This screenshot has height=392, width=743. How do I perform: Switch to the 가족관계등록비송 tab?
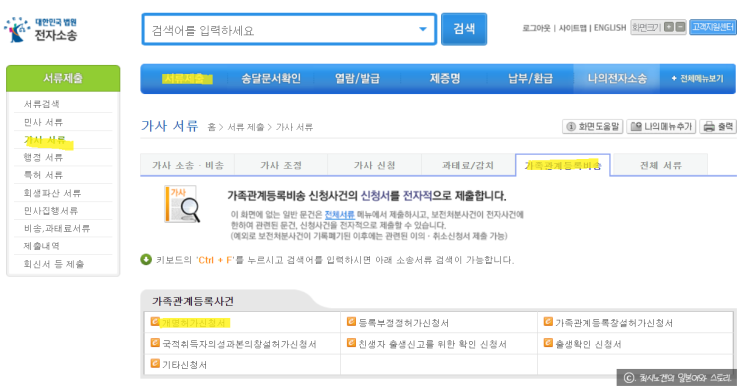coord(563,165)
